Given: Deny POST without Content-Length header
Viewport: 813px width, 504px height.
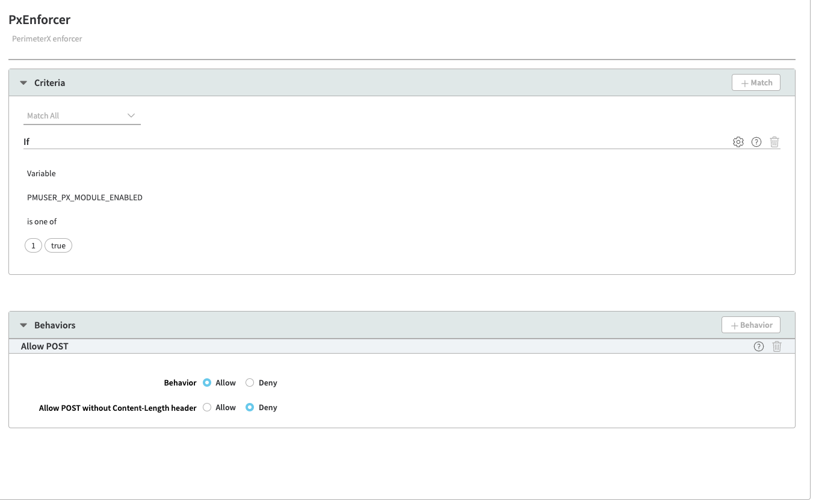Looking at the screenshot, I should tap(250, 407).
